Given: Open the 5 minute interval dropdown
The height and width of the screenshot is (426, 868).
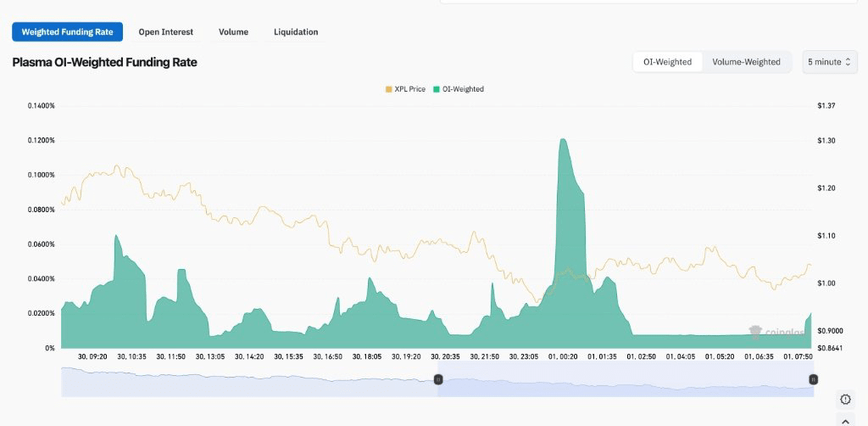Looking at the screenshot, I should click(x=829, y=62).
